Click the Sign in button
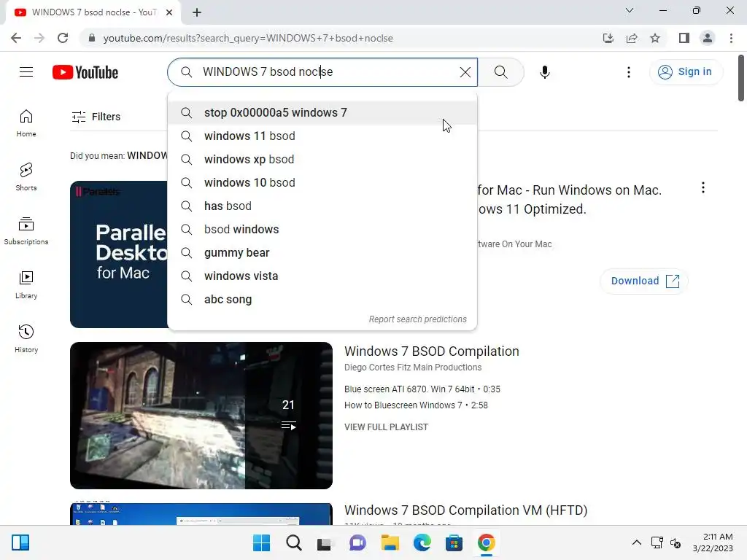 pos(686,72)
